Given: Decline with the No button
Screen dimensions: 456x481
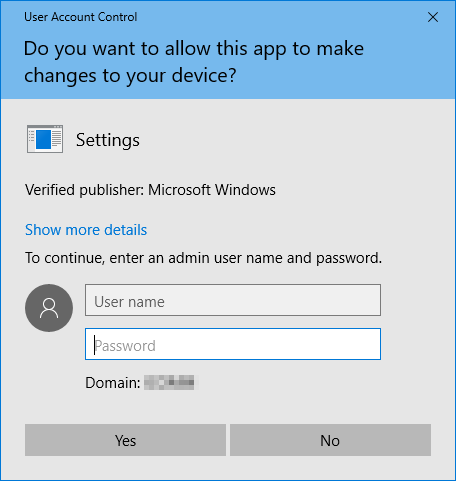Looking at the screenshot, I should pyautogui.click(x=330, y=440).
